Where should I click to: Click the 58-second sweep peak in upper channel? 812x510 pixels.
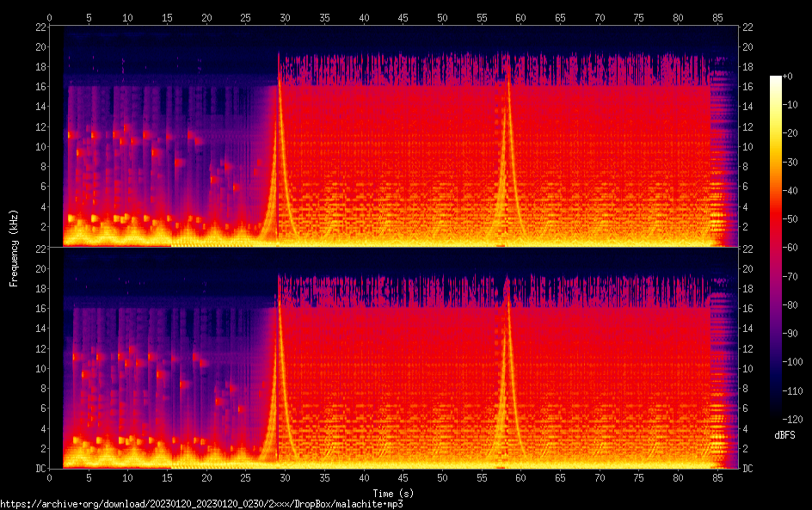507,60
